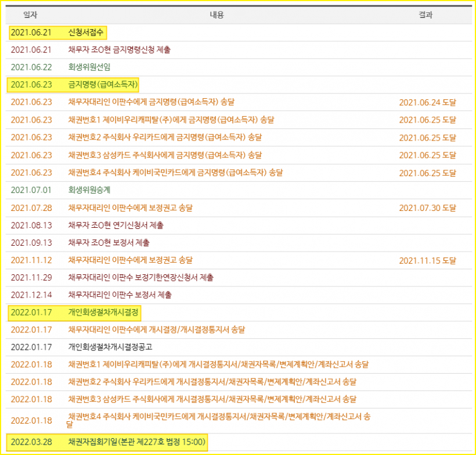Select 채권번호2 우리카드 개시결정통지서 송달 row

click(239, 382)
